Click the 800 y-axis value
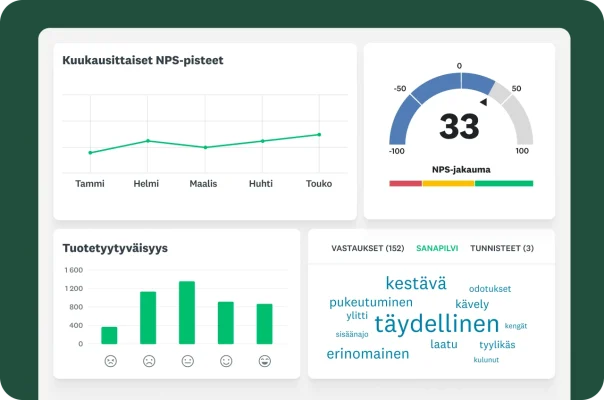Viewport: 604px width, 400px height. 76,307
